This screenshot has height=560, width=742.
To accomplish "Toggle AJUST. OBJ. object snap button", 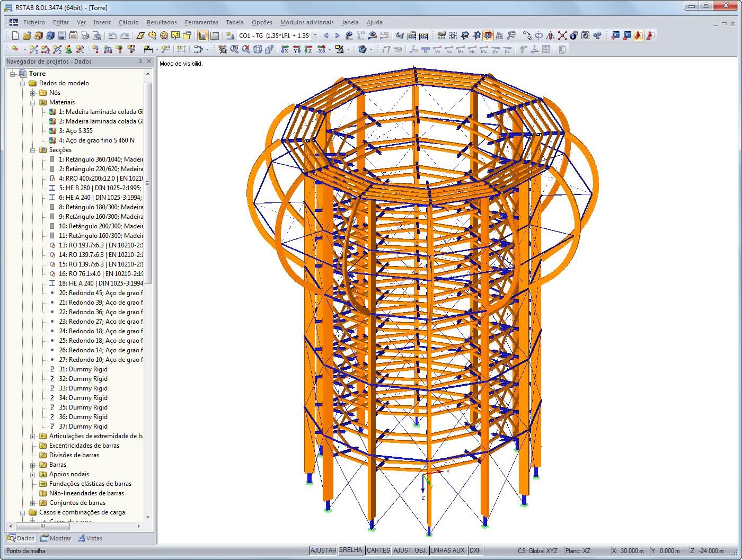I will click(x=410, y=550).
